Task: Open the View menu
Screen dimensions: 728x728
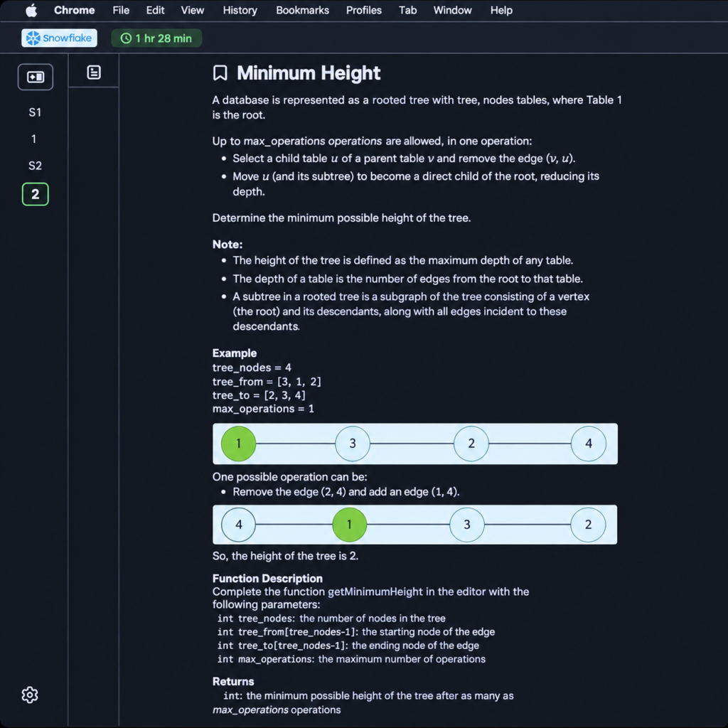Action: click(192, 10)
